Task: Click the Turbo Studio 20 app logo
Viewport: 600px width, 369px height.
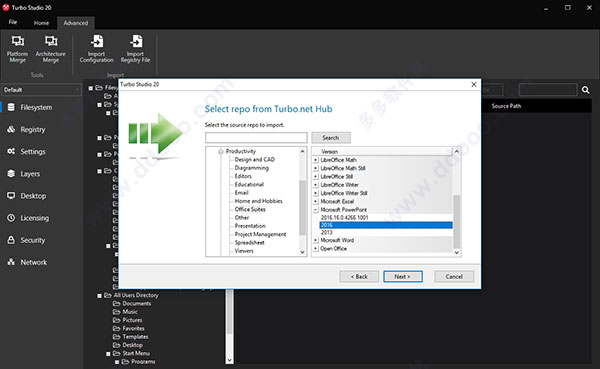Action: tap(6, 7)
